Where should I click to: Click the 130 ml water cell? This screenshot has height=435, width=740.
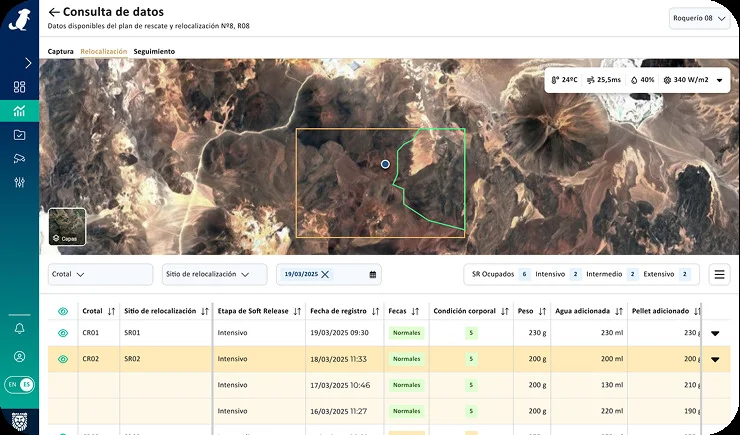click(x=612, y=385)
